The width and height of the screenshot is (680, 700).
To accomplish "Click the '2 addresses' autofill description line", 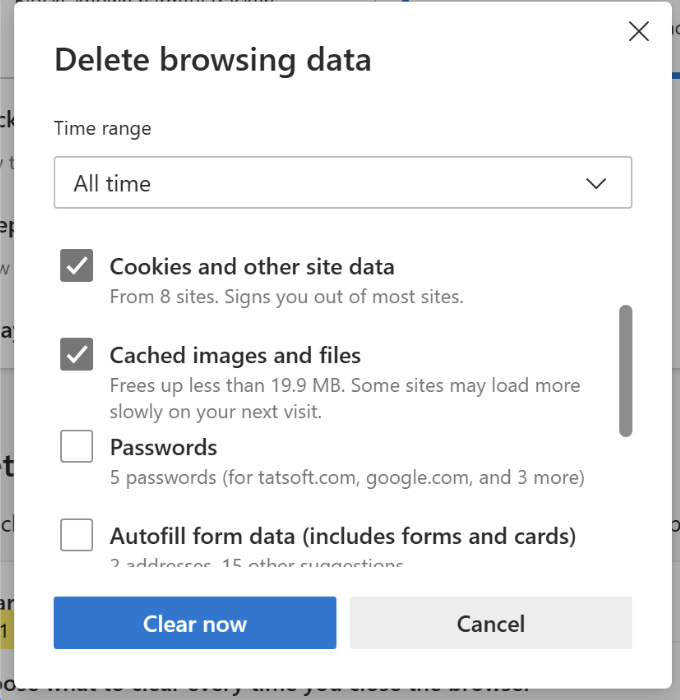I will 256,564.
